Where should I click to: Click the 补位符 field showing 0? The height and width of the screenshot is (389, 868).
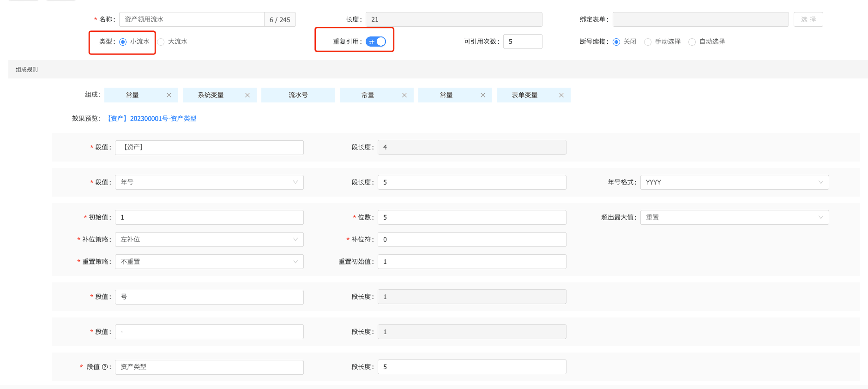click(472, 239)
